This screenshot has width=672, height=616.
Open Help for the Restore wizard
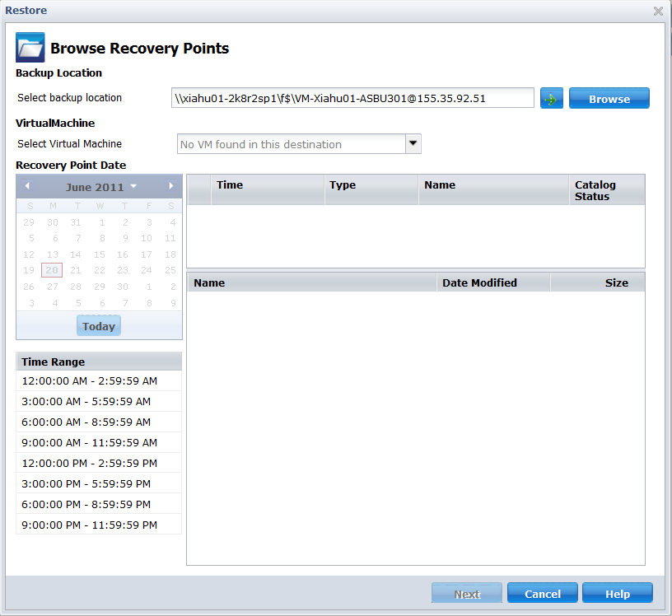click(617, 592)
